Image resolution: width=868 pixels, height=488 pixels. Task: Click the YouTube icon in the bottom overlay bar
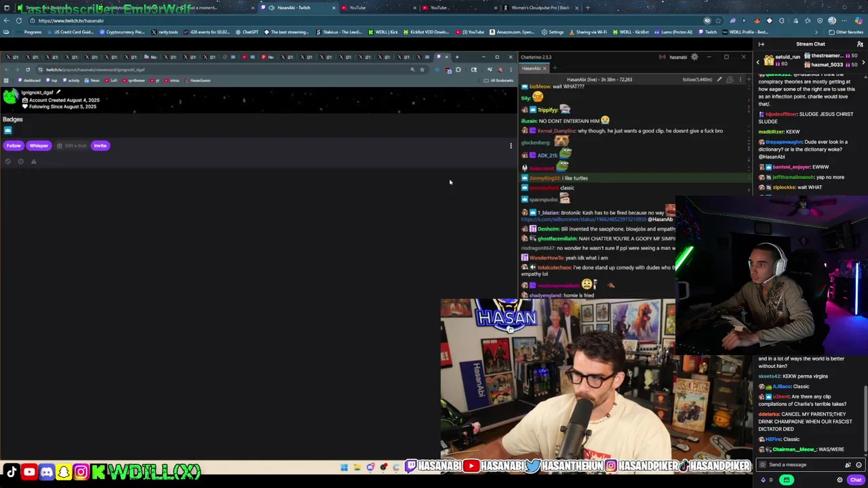(x=29, y=472)
